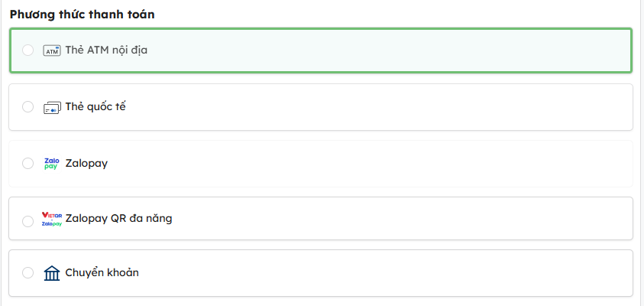
Task: Click the 'Thẻ quốc tế' label text
Action: pyautogui.click(x=95, y=107)
